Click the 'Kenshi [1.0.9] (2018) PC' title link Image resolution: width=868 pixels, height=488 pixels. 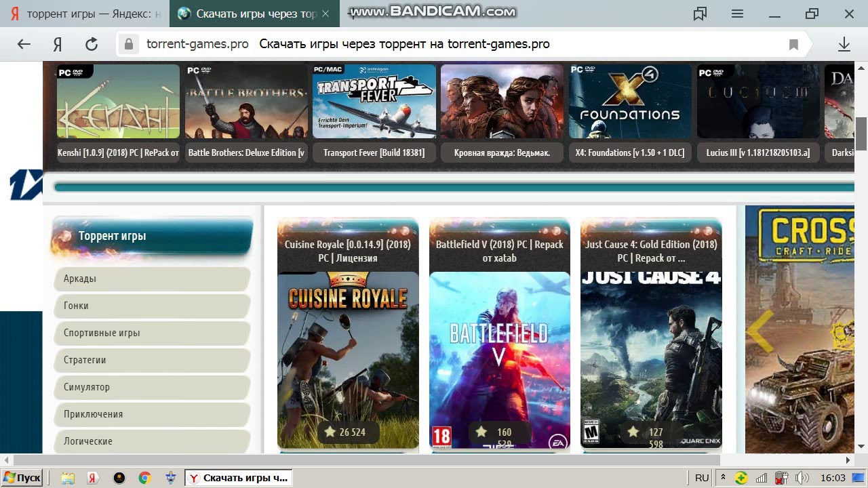(x=118, y=152)
